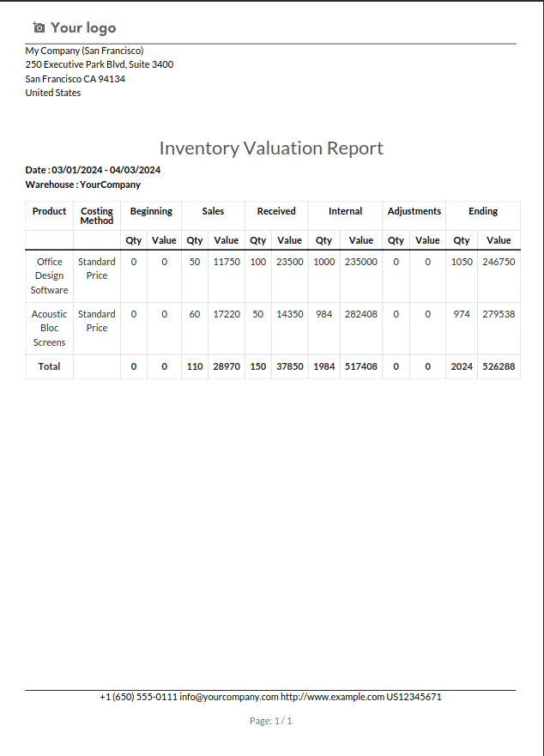Select the ending total value 526288

point(499,366)
